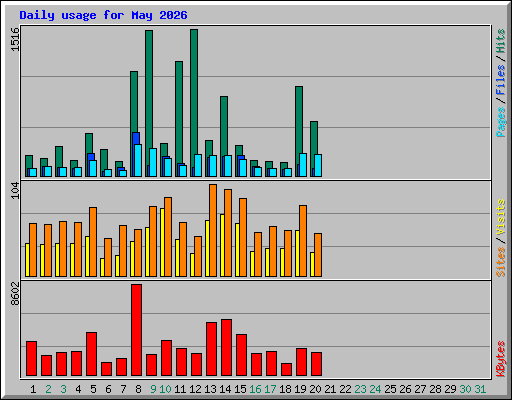
Task: Click the tallest red KBytes bar for day 8
Action: 136,330
